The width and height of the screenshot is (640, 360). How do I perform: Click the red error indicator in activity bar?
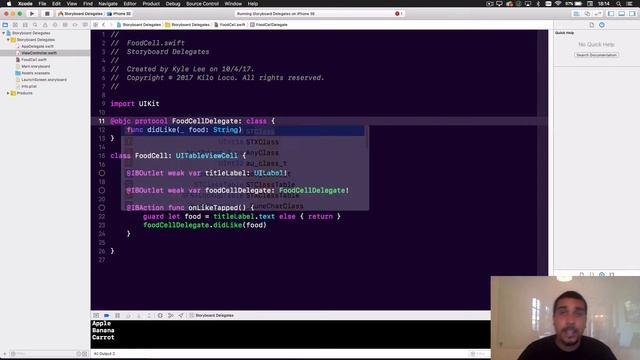(397, 13)
